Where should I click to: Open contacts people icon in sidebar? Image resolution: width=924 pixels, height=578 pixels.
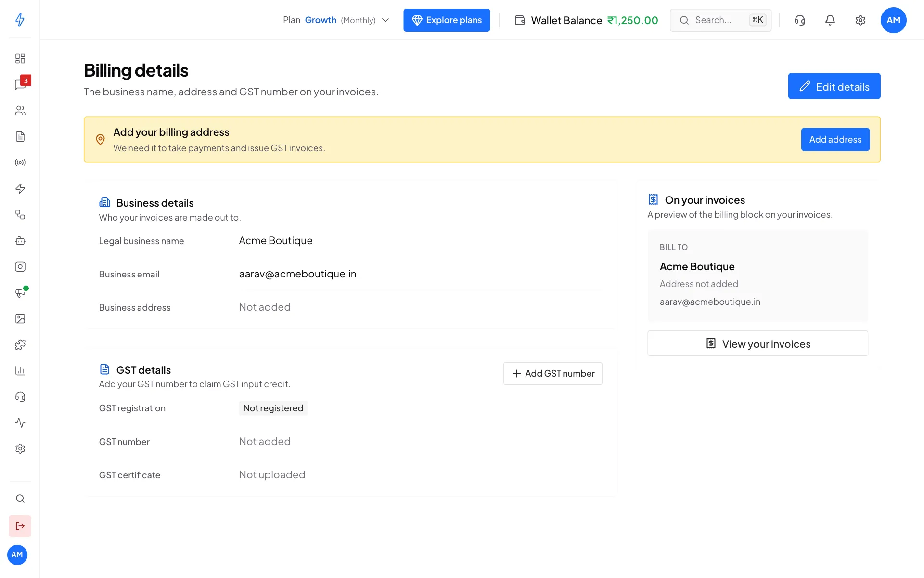pos(20,110)
